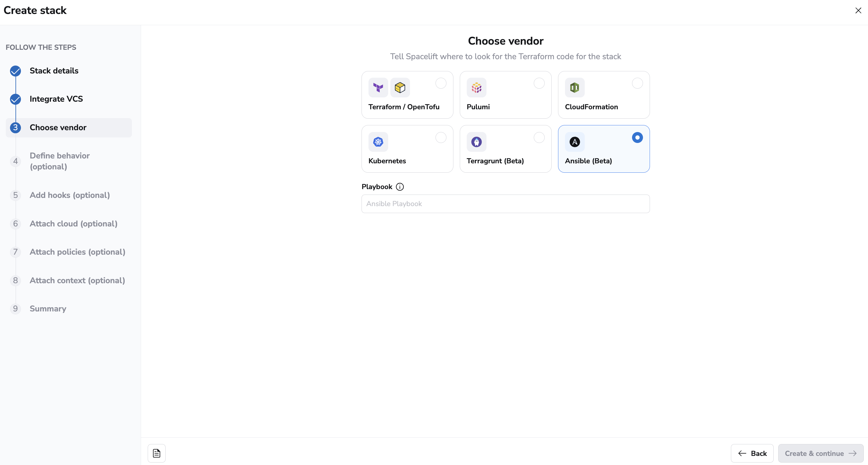Choose the CloudFormation radio button
Viewport: 868px width, 465px height.
(637, 83)
